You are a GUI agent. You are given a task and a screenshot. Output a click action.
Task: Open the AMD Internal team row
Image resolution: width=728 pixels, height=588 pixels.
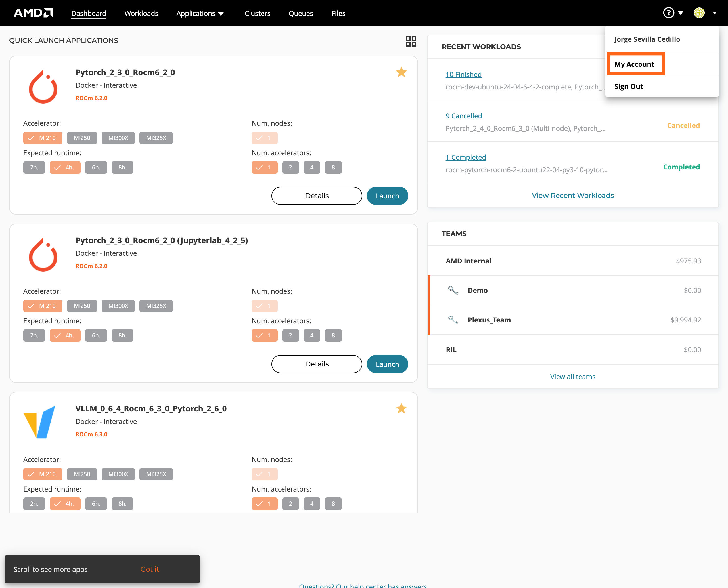click(x=573, y=261)
